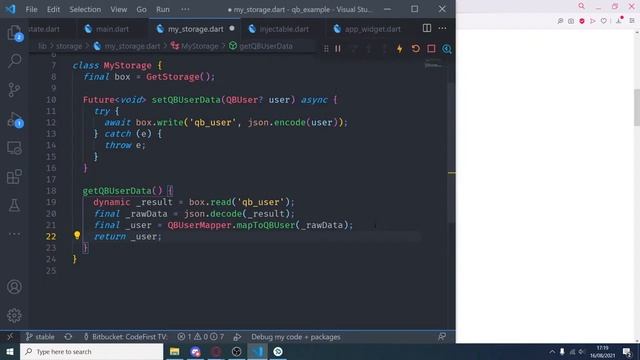The image size is (640, 360).
Task: Open the Flutter widget inspector icon
Action: [x=447, y=49]
